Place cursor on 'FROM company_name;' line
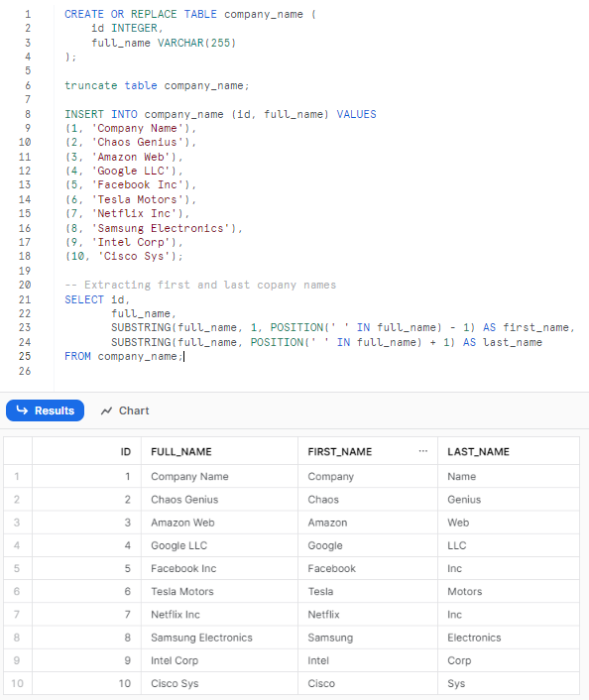 pyautogui.click(x=124, y=356)
